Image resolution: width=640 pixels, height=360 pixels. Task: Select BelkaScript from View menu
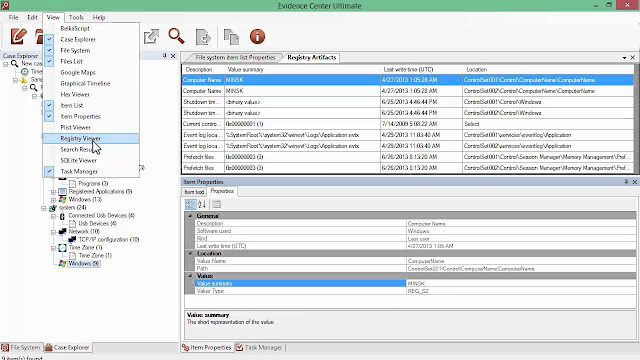coord(91,28)
